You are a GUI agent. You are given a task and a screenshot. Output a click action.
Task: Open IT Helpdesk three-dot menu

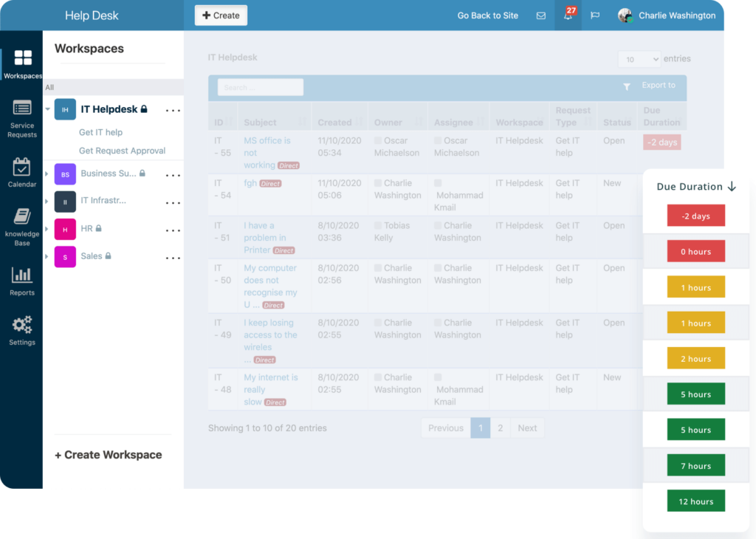click(x=173, y=111)
